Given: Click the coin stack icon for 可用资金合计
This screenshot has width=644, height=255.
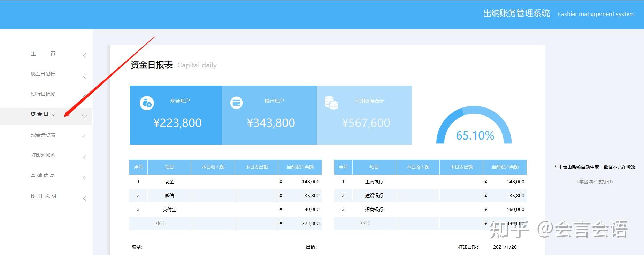Looking at the screenshot, I should [x=331, y=103].
